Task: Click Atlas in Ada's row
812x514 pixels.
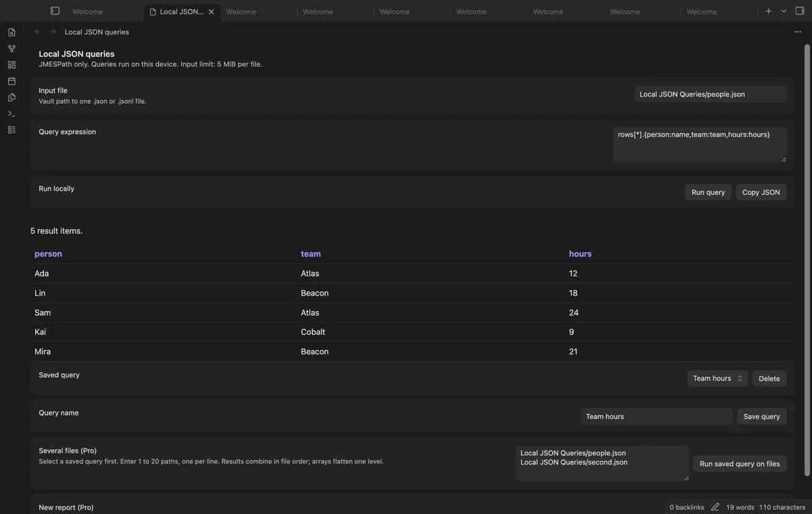Action: pos(310,273)
